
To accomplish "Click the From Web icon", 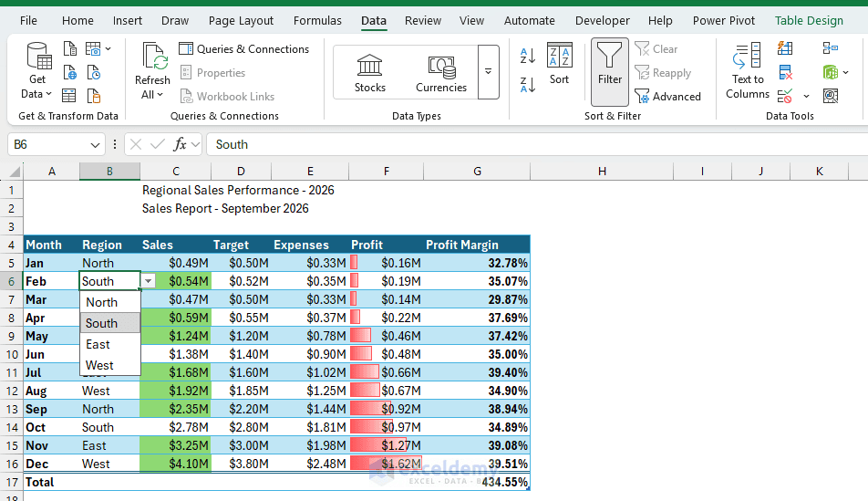I will pos(69,73).
